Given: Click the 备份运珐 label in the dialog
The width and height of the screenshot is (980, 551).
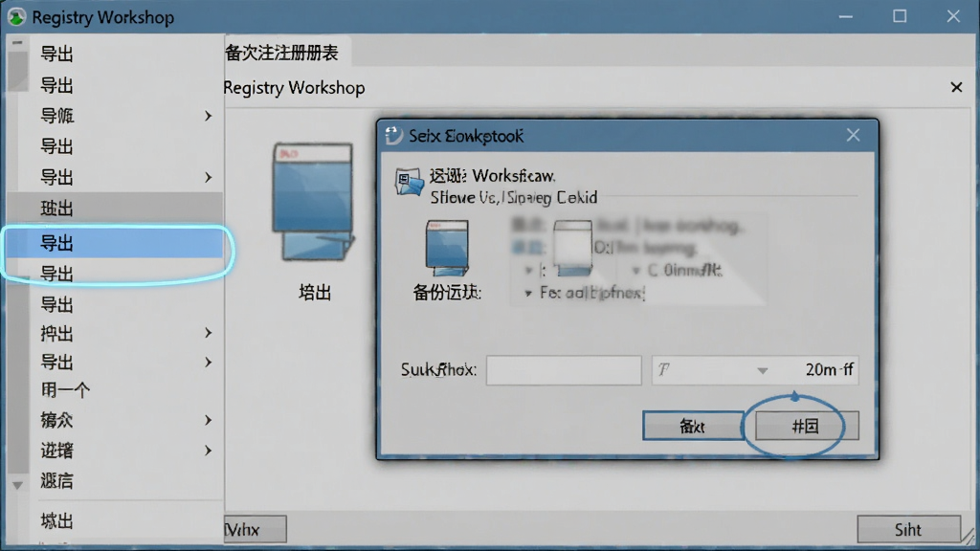Looking at the screenshot, I should coord(447,293).
